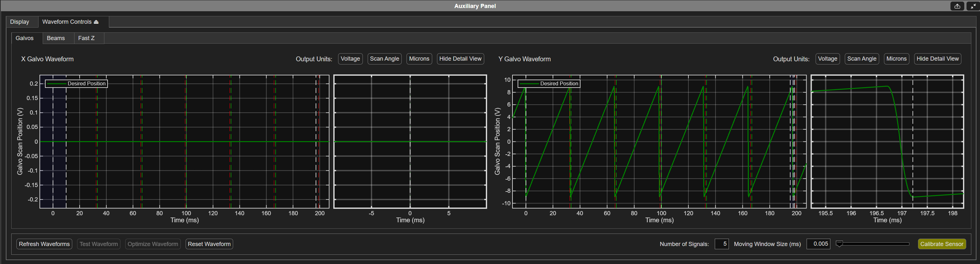Click the export/share icon in title bar
Image resolution: width=980 pixels, height=264 pixels.
(x=957, y=6)
